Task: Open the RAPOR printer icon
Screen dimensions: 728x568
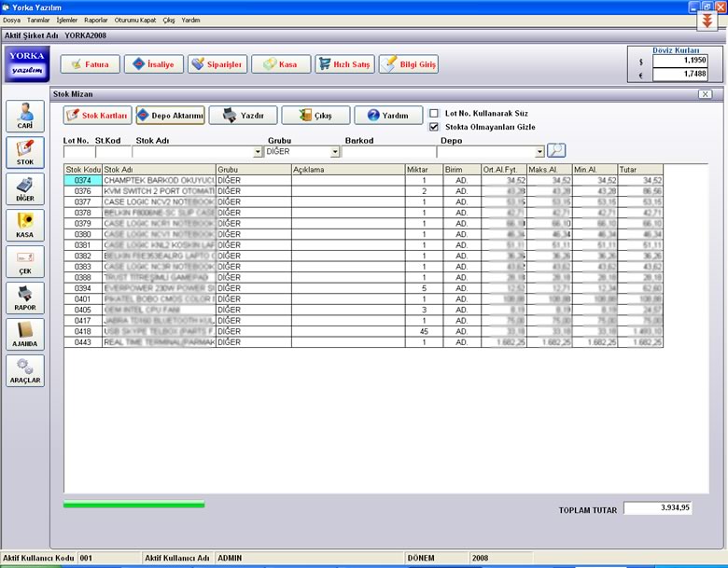Action: point(25,298)
